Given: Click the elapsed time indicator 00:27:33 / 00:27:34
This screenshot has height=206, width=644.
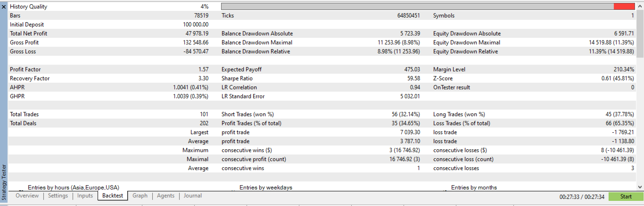Looking at the screenshot, I should 582,196.
